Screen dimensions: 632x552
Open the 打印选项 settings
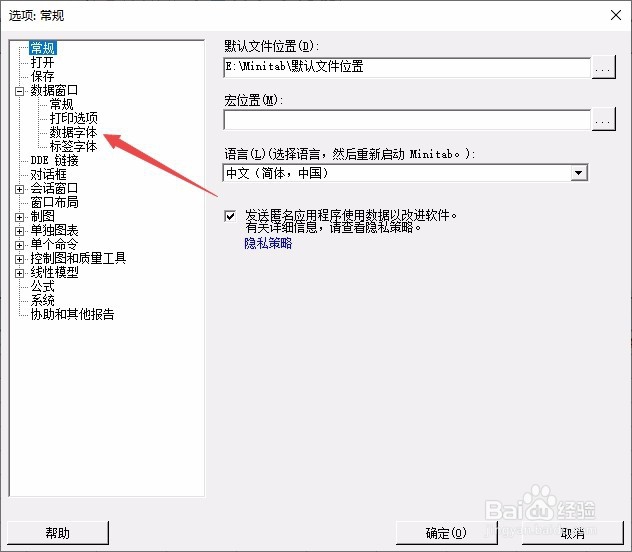pyautogui.click(x=73, y=118)
